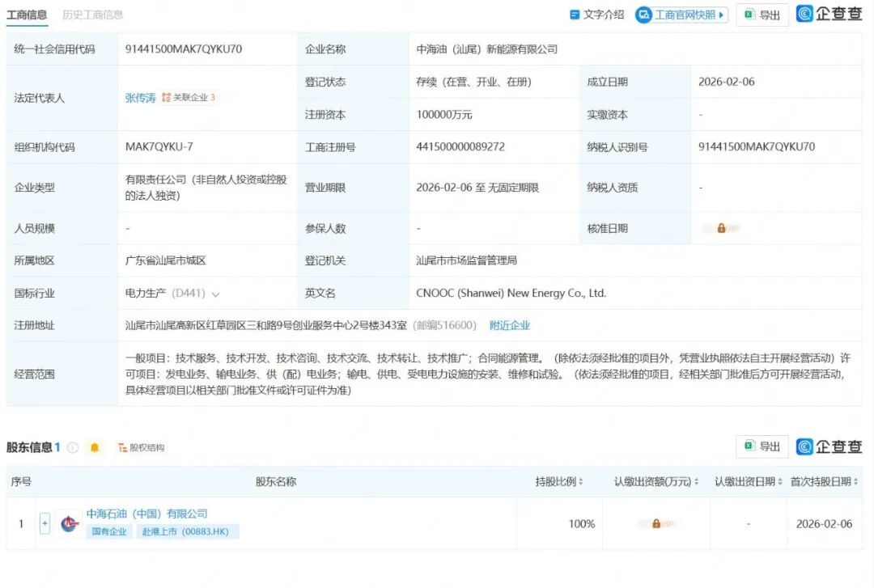Open 中海石油（中国）有限公司 shareholder link
This screenshot has width=874, height=588.
pyautogui.click(x=146, y=514)
